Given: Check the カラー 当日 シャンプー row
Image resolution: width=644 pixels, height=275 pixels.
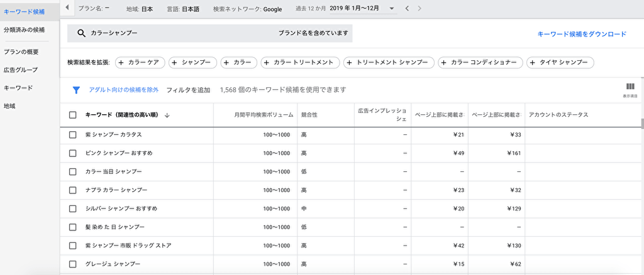Looking at the screenshot, I should point(73,172).
